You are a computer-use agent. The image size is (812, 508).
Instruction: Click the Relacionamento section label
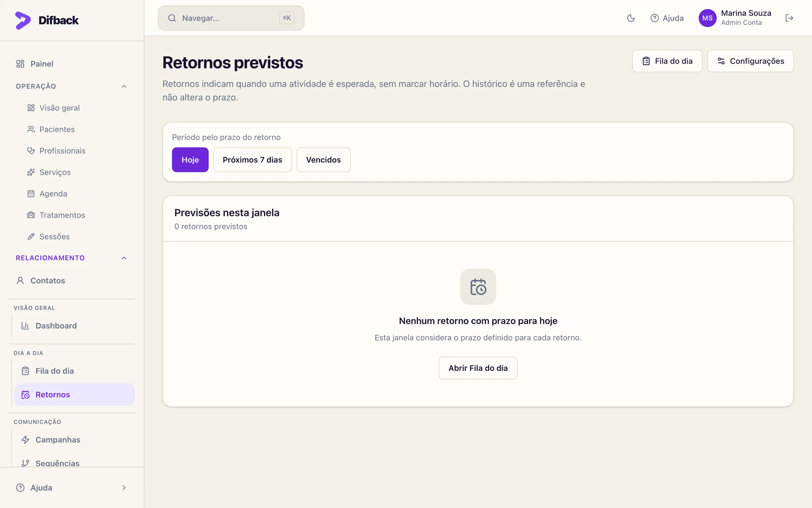(x=50, y=258)
